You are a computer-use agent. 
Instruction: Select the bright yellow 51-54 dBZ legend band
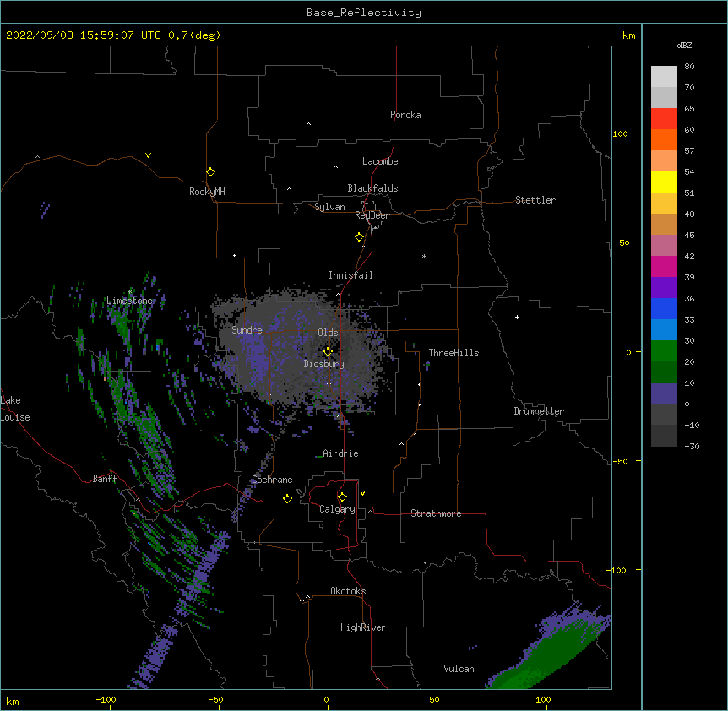[x=664, y=182]
